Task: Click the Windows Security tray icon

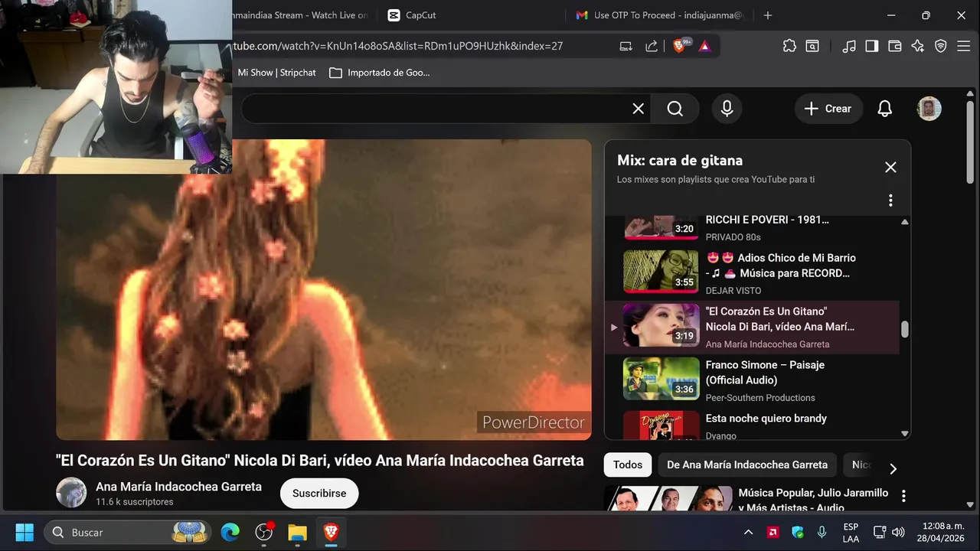Action: (x=797, y=532)
